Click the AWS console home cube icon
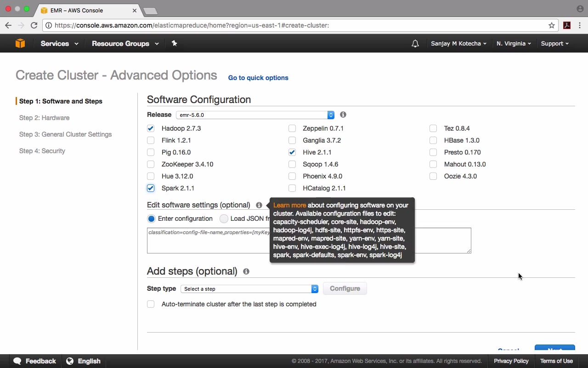Image resolution: width=588 pixels, height=368 pixels. coord(20,43)
